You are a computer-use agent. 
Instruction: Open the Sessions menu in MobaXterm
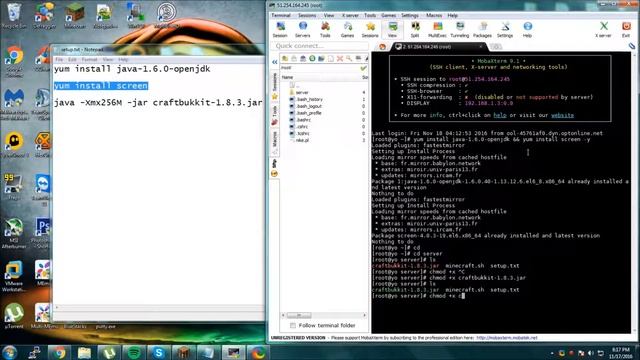click(x=307, y=16)
